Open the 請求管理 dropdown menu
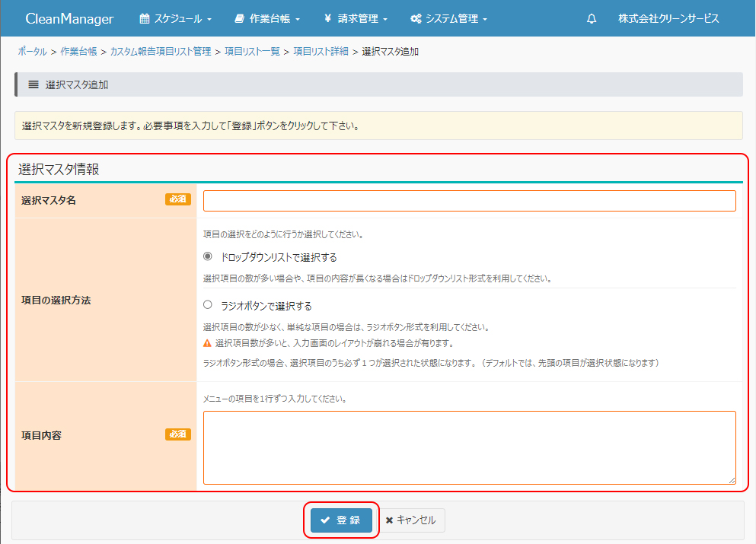The image size is (756, 544). click(356, 19)
